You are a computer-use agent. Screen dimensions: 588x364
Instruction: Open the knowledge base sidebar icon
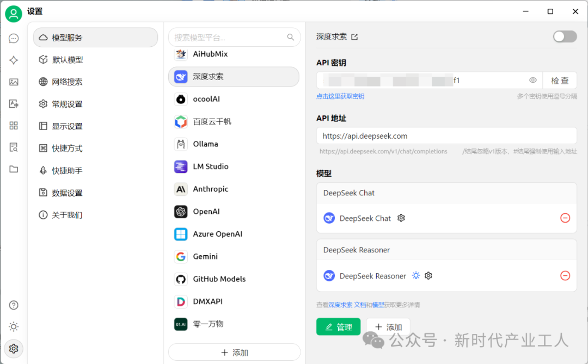[x=14, y=147]
